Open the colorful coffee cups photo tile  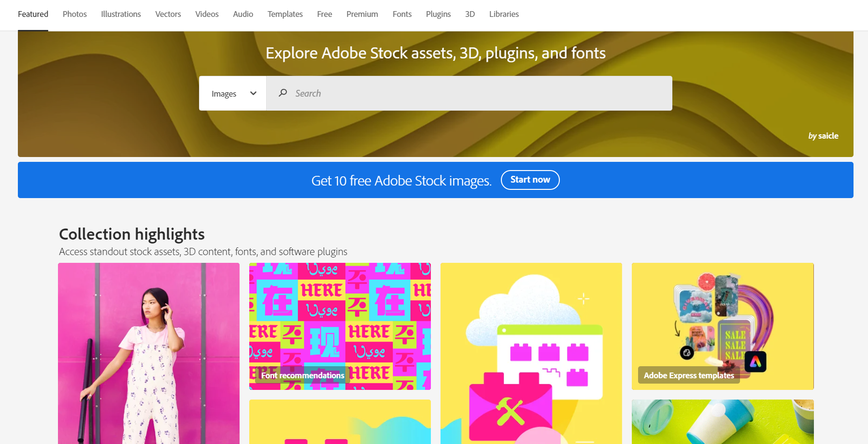pos(723,422)
